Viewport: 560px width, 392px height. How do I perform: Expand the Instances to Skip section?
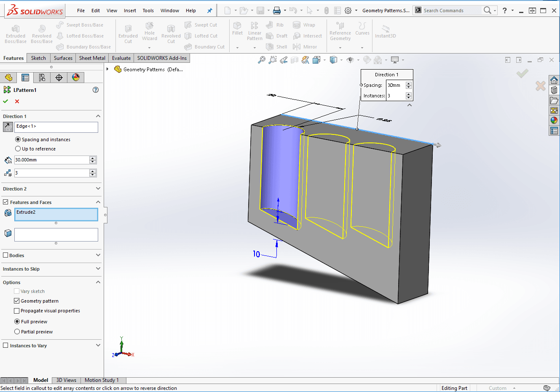[x=98, y=269]
